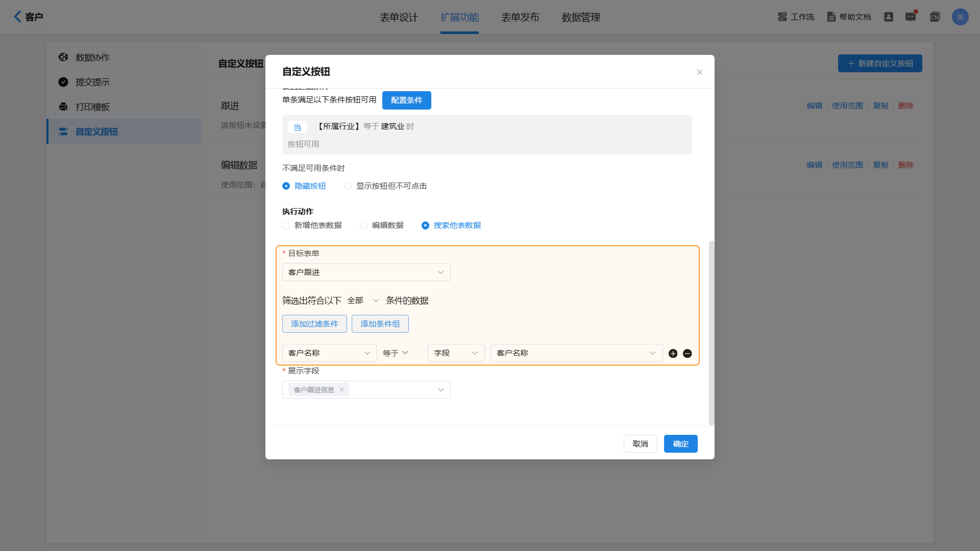
Task: Open the 展示字段 dropdown
Action: pyautogui.click(x=366, y=389)
